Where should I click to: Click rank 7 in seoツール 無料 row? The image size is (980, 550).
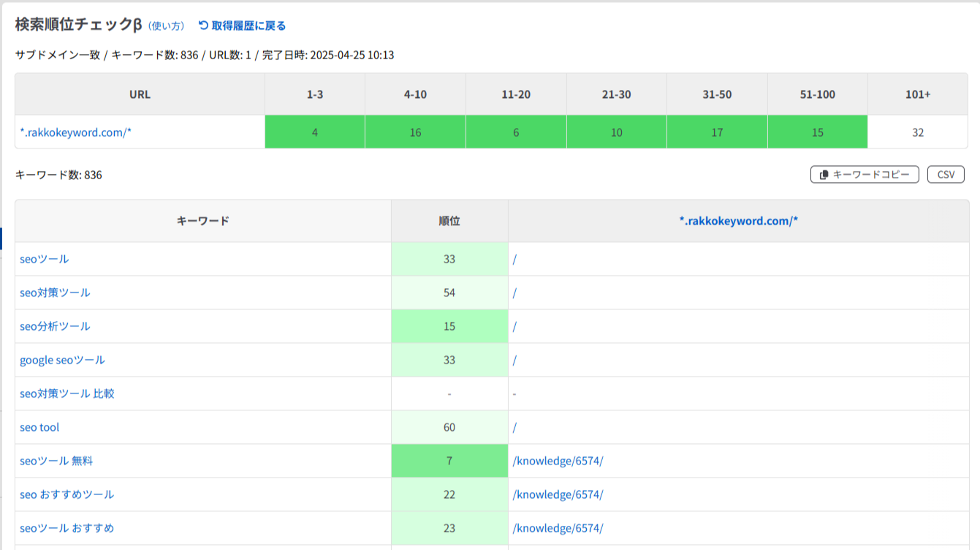click(449, 461)
